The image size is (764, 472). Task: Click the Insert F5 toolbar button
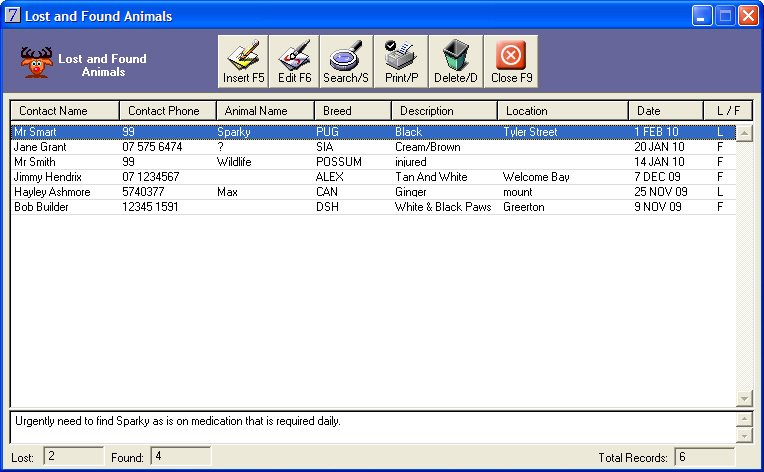point(243,61)
